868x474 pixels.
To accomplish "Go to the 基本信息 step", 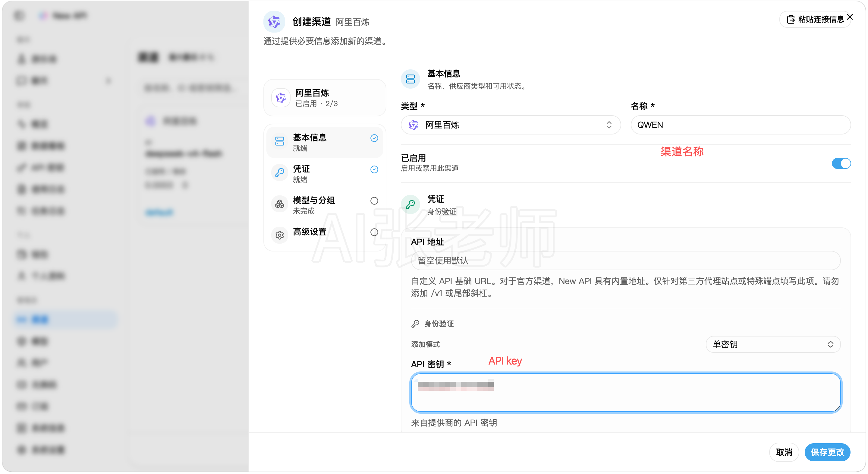I will [x=325, y=142].
